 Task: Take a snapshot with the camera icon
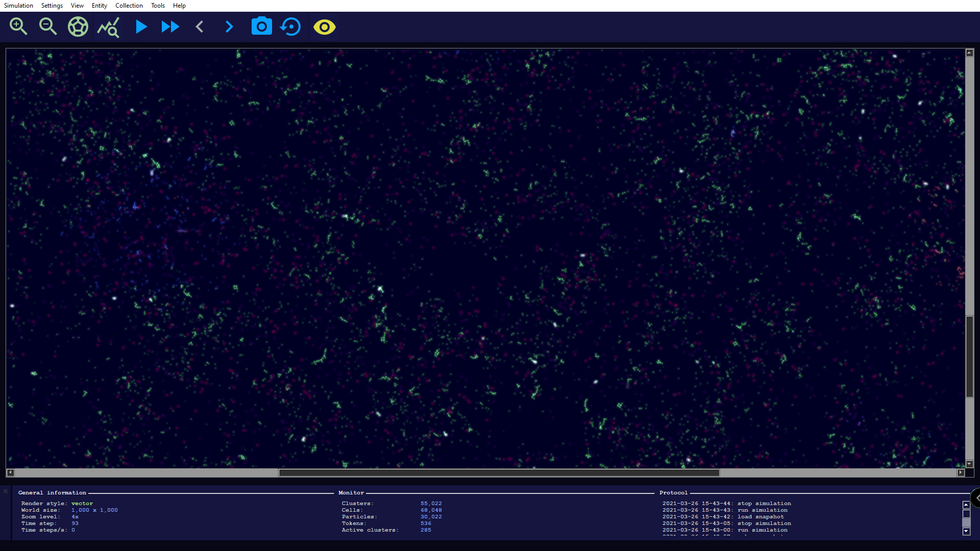[x=261, y=27]
